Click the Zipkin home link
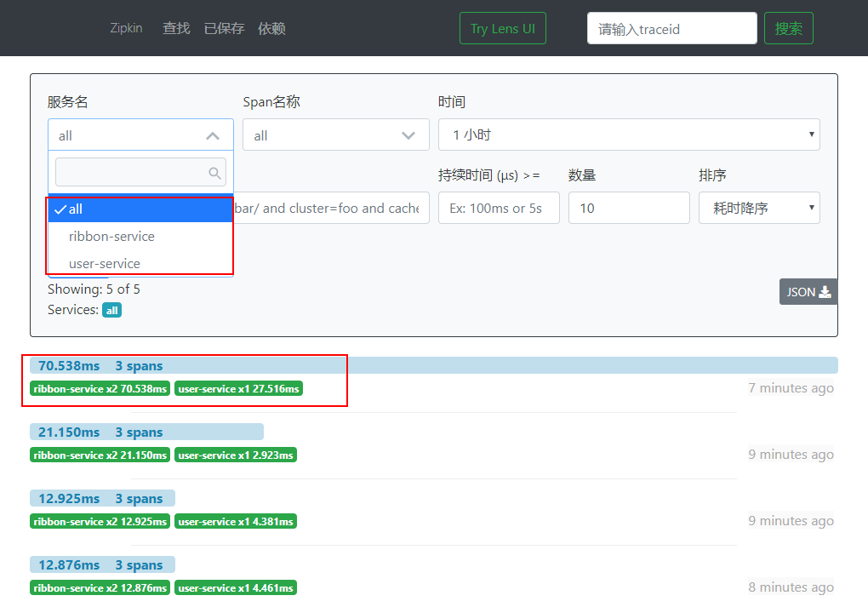 [126, 28]
